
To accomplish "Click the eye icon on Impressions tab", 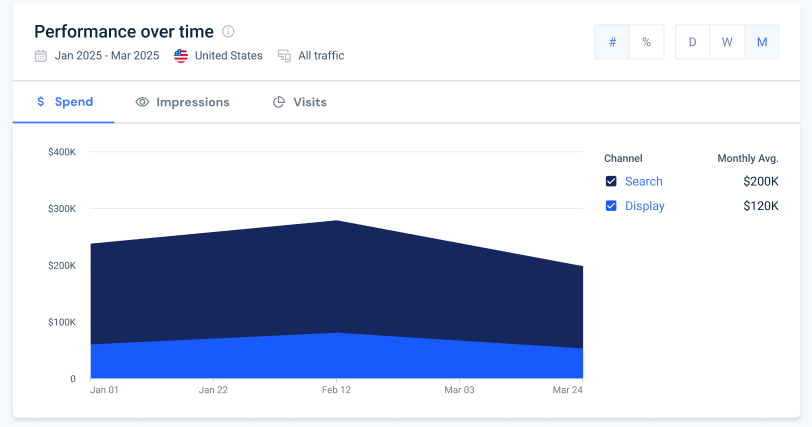I will 142,102.
